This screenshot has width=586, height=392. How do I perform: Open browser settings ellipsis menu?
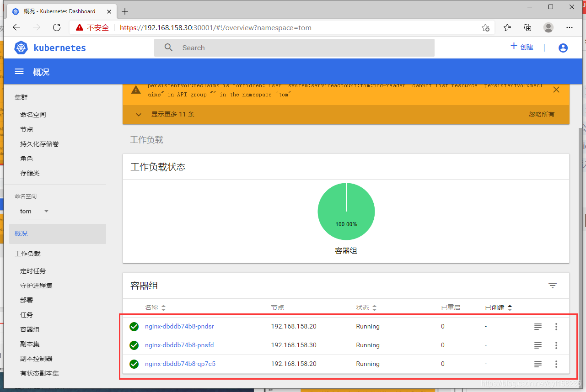pos(570,27)
